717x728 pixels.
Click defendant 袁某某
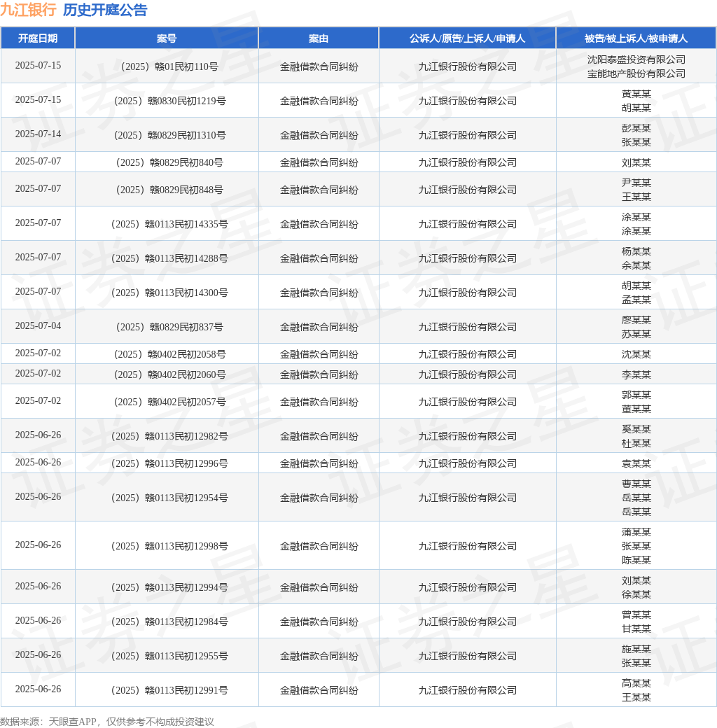[636, 464]
